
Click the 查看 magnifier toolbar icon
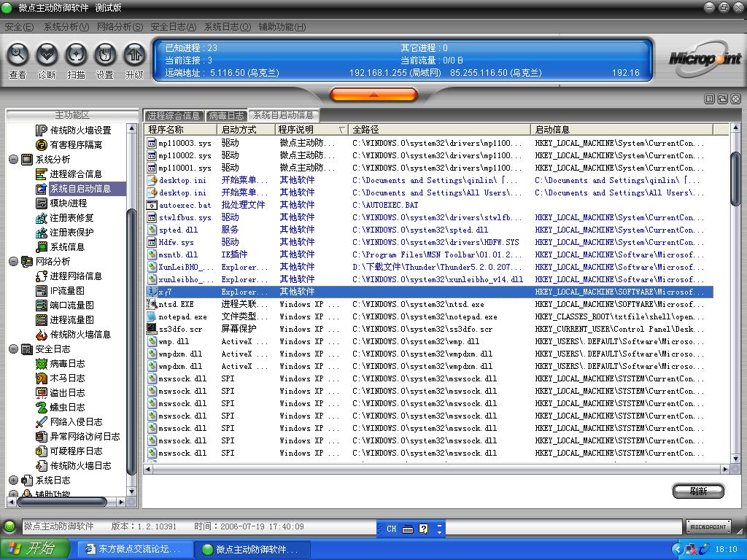18,54
